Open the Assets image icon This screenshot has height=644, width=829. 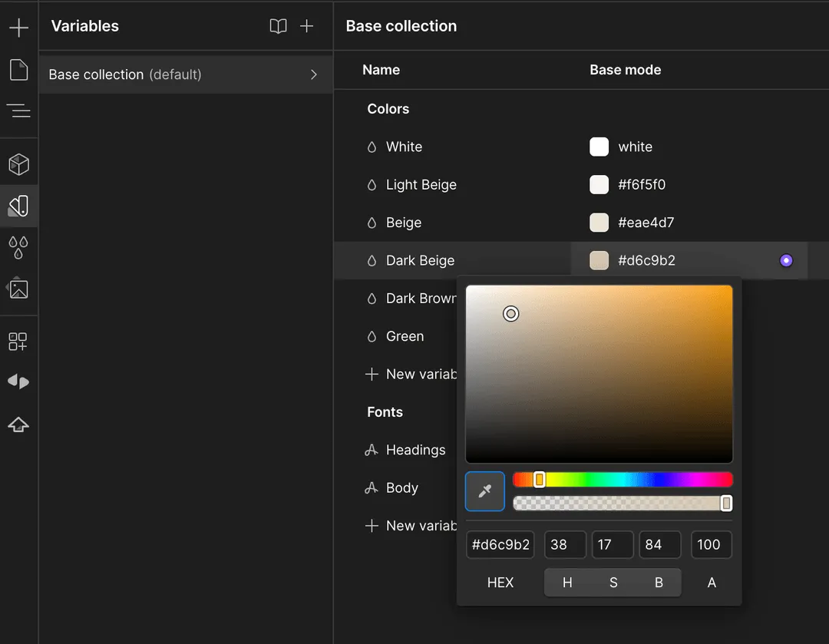point(18,289)
